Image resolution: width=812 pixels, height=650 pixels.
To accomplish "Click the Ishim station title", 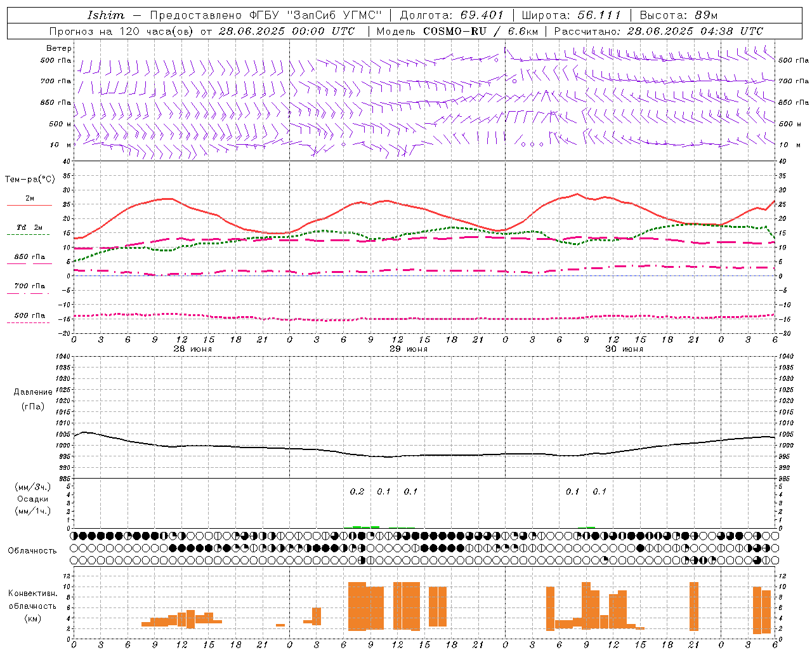I will click(x=106, y=15).
